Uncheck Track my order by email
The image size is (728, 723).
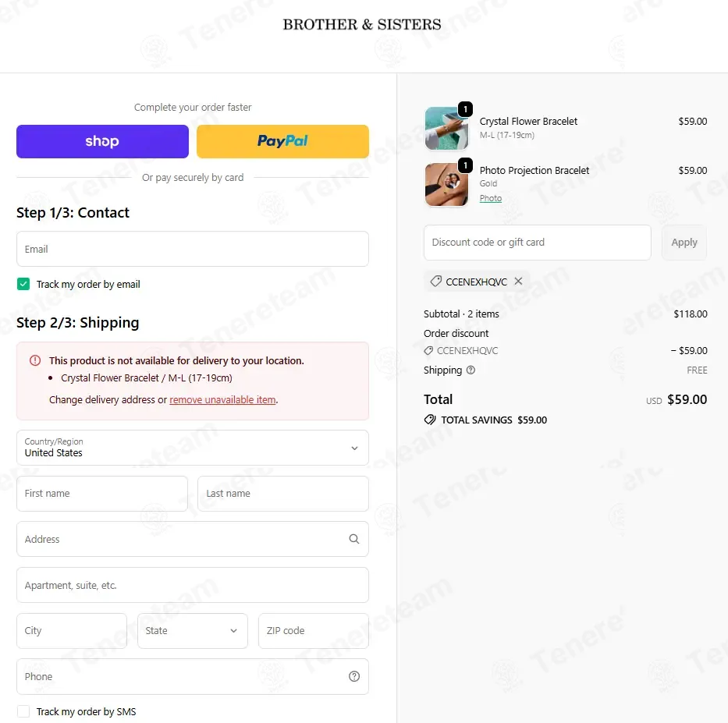click(23, 284)
